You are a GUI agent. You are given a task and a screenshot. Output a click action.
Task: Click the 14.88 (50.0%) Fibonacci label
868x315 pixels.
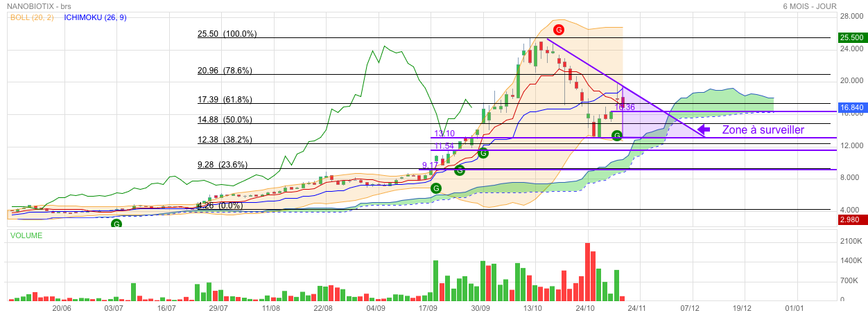point(225,119)
